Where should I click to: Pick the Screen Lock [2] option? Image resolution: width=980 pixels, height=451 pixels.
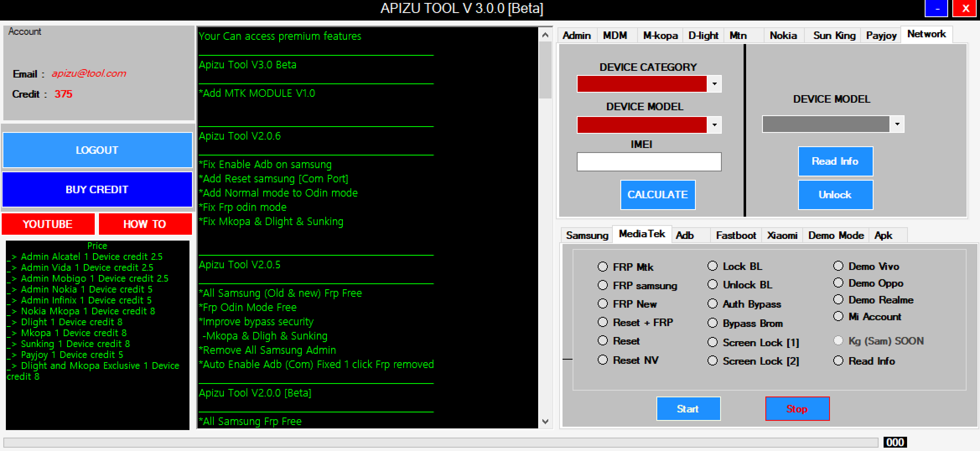[713, 361]
